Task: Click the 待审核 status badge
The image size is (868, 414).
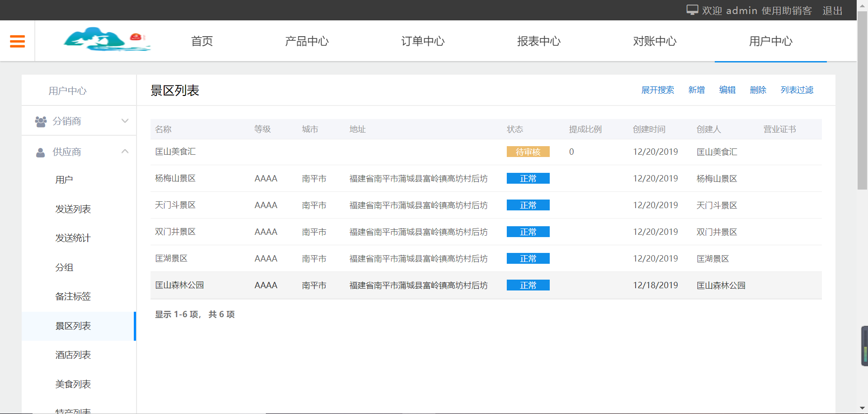Action: pos(528,152)
